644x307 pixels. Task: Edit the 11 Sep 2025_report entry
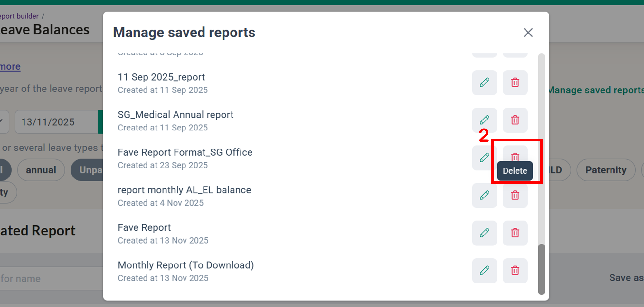[x=484, y=82]
